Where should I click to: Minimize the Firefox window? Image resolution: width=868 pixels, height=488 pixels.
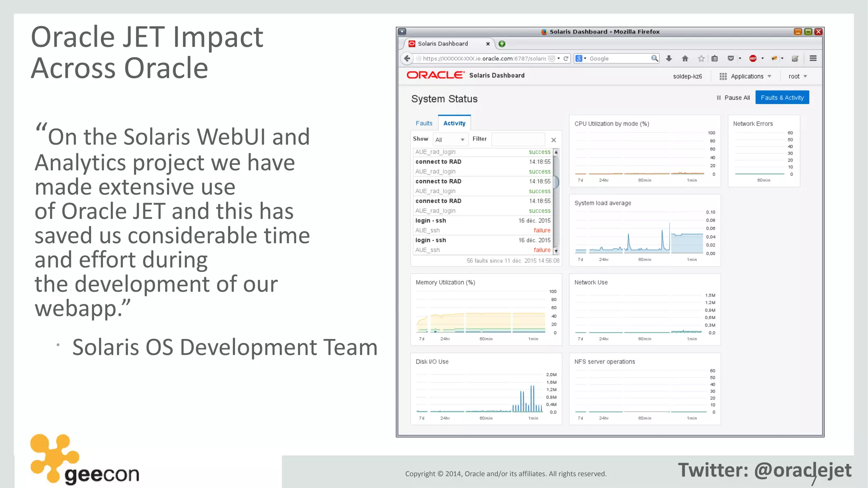[x=798, y=32]
